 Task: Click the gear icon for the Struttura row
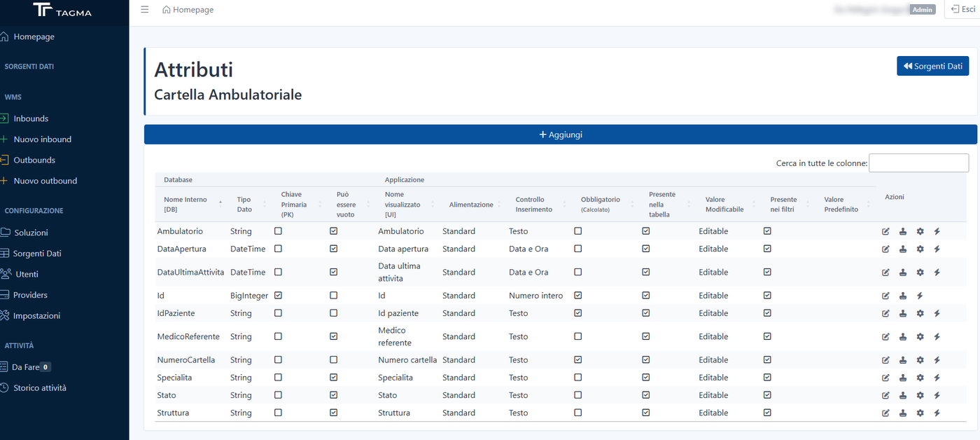point(920,413)
